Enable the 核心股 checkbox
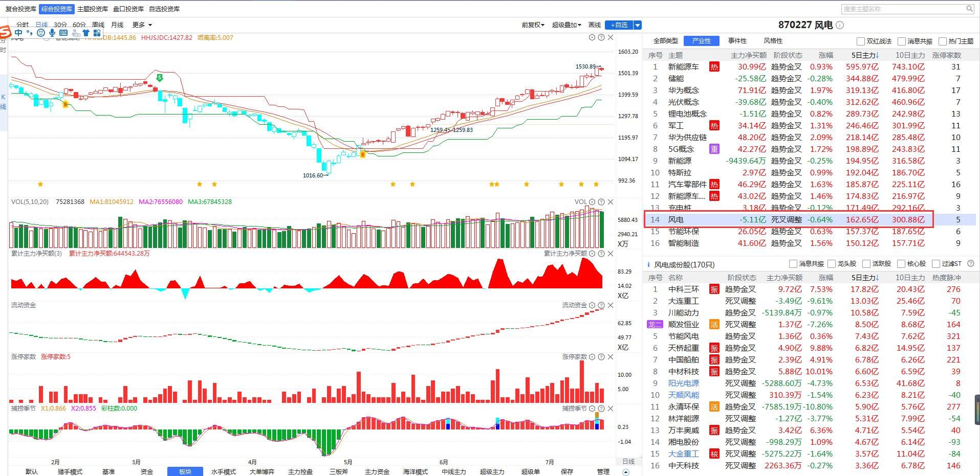Screen dimensions: 980x476 tap(901, 264)
